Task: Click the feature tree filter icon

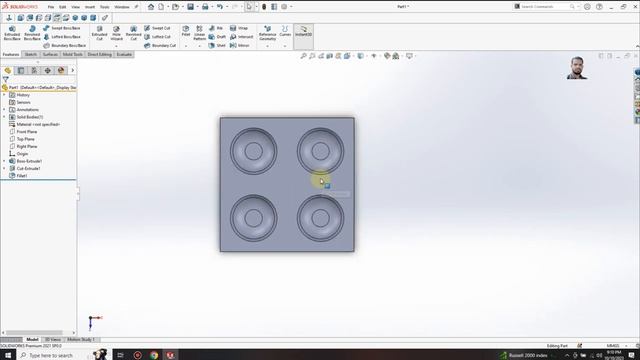Action: [x=5, y=80]
